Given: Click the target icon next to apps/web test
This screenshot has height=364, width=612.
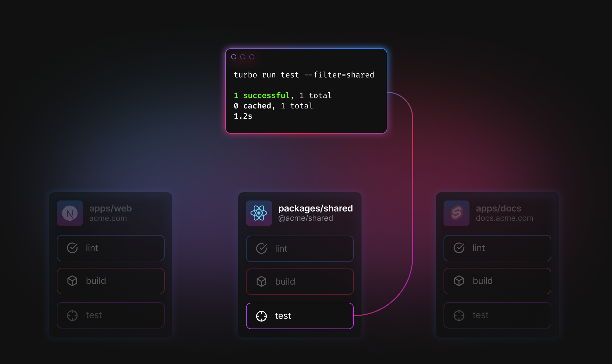Looking at the screenshot, I should (72, 315).
